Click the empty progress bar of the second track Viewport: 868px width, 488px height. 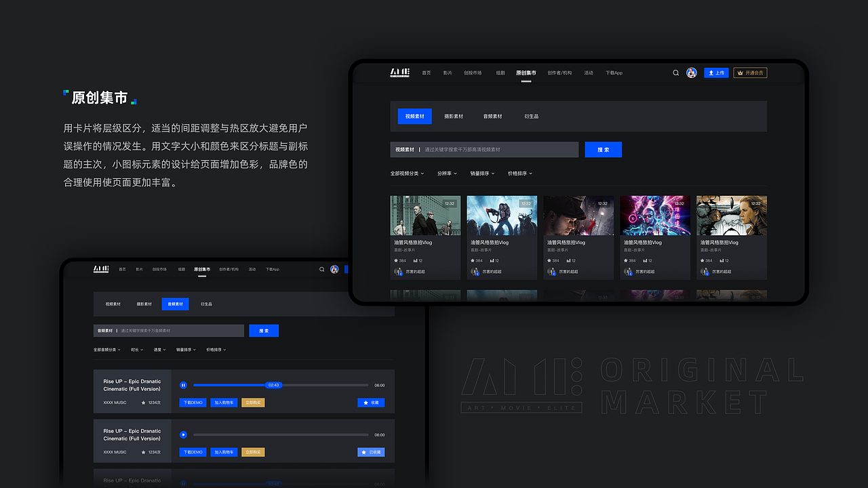(x=281, y=434)
